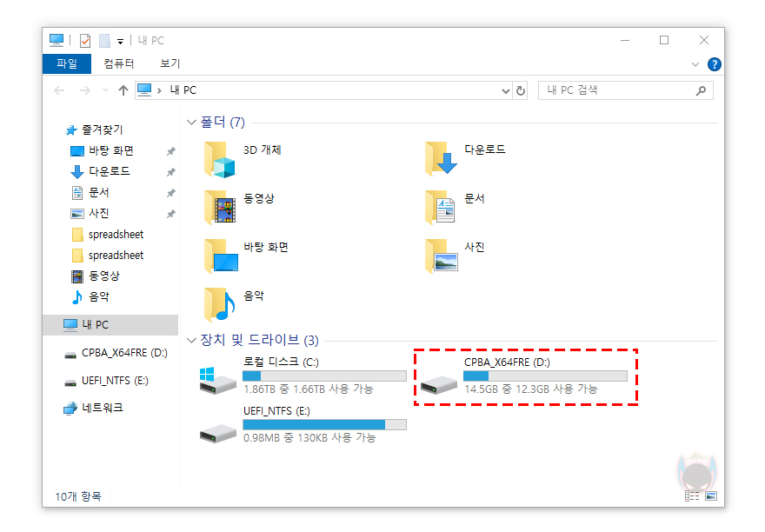Switch to the 보기 ribbon tab
The width and height of the screenshot is (765, 532).
coord(170,63)
